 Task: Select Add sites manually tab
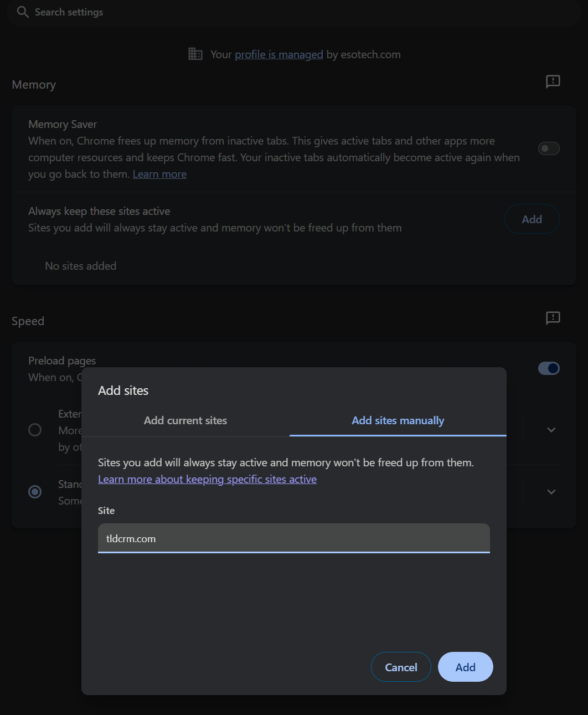point(398,420)
